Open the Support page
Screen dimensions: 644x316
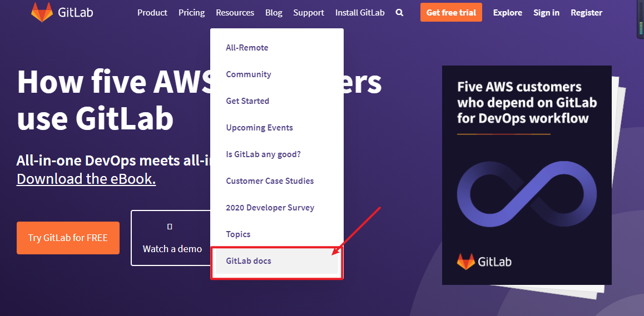coord(309,13)
